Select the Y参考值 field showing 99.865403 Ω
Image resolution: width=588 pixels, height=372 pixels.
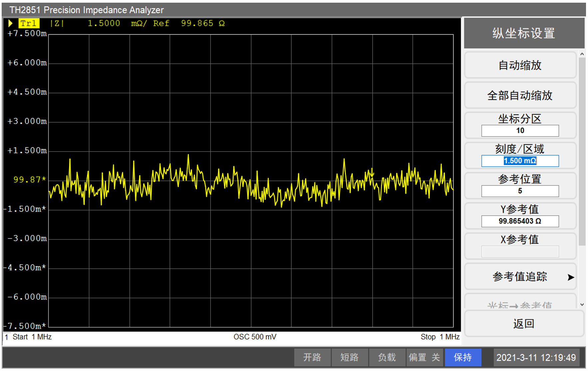pos(520,221)
